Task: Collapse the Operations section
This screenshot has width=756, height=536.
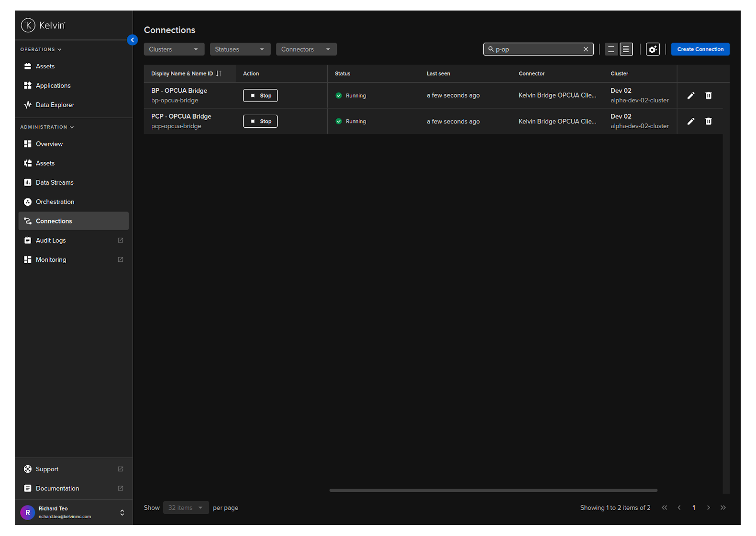Action: tap(41, 49)
